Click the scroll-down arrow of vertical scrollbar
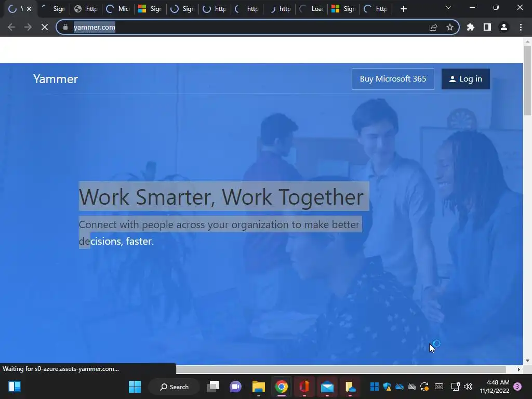 (527, 361)
